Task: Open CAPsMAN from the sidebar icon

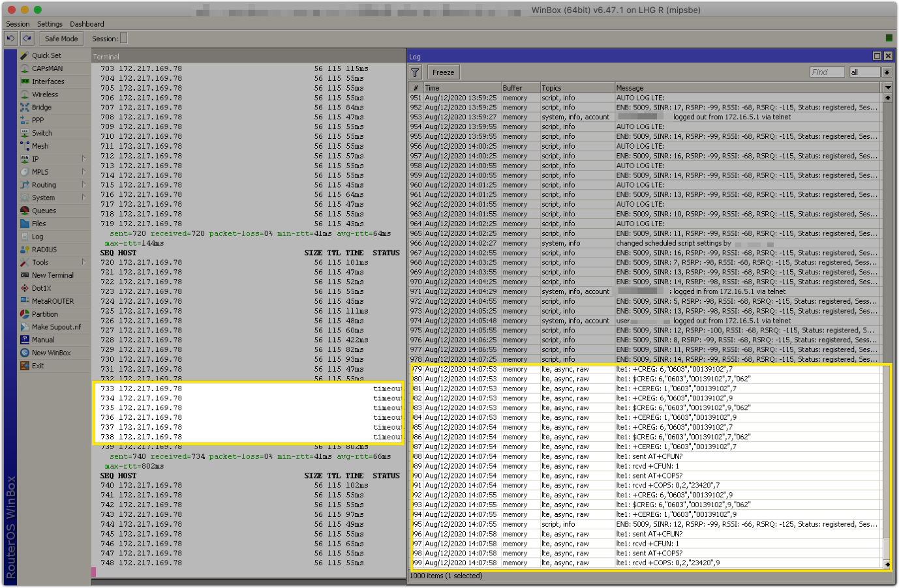Action: coord(25,68)
